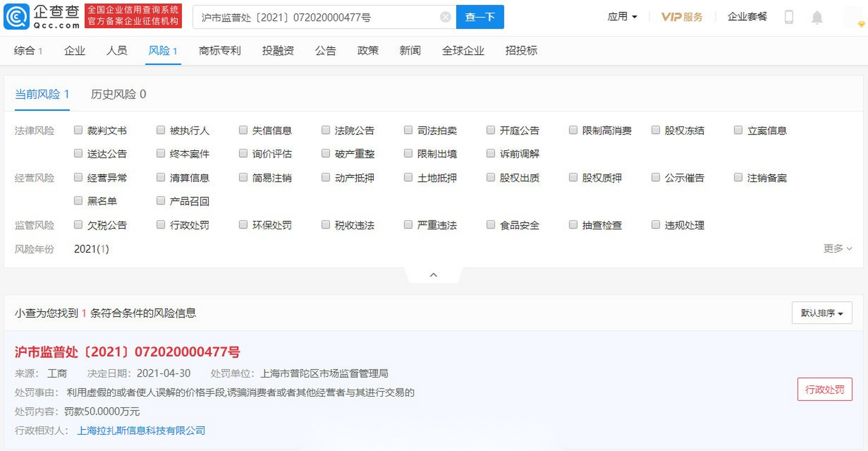Check the 限制出境 checkbox

(408, 153)
